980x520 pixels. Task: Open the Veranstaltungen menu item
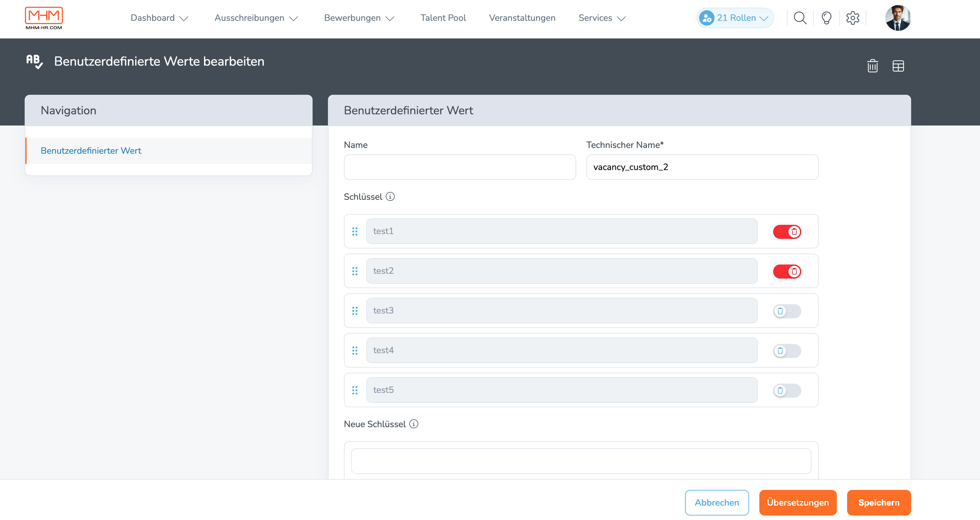click(x=522, y=18)
